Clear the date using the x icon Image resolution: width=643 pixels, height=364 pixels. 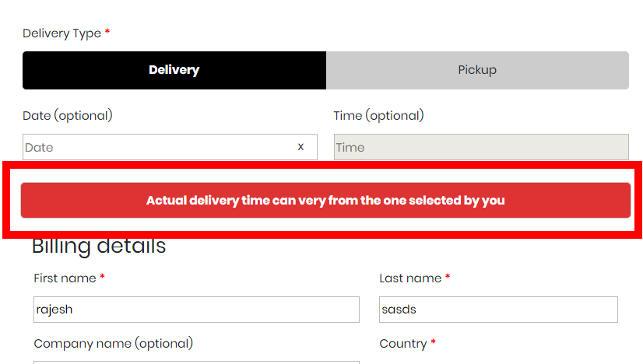point(301,147)
